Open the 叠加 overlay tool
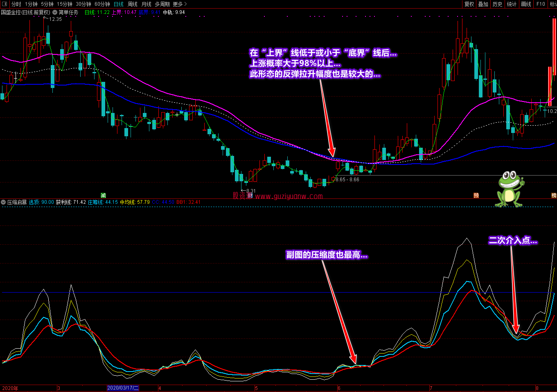Screen dimensions: 557x392 click(483, 4)
